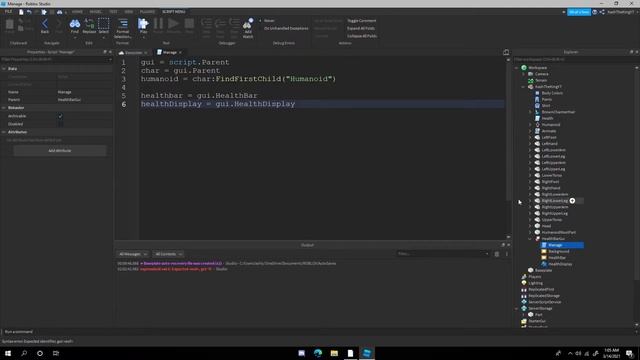640x360 pixels.
Task: Click the Humanoid icon in Explorer
Action: tap(538, 124)
